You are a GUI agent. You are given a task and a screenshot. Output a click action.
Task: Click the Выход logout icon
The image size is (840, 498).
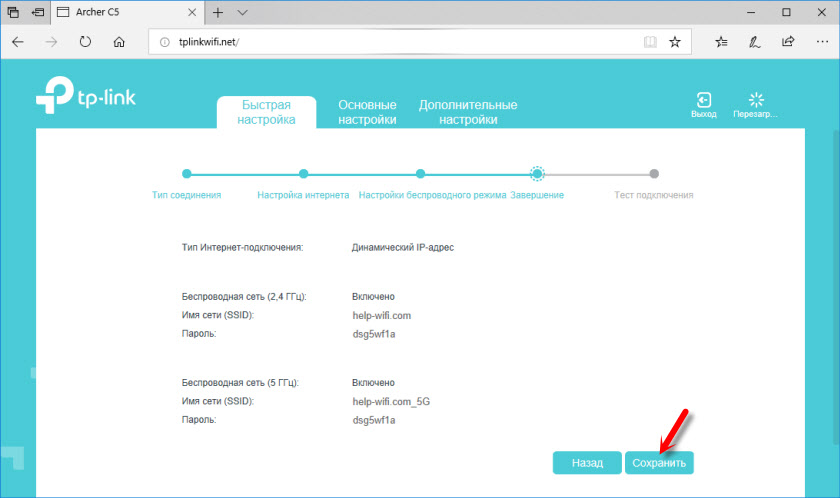coord(703,100)
